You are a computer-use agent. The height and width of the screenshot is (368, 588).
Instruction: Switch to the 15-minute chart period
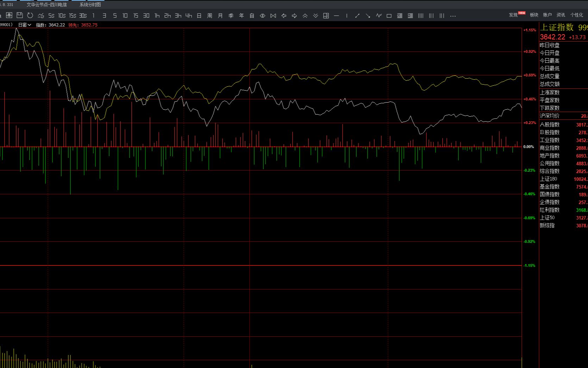pos(136,16)
